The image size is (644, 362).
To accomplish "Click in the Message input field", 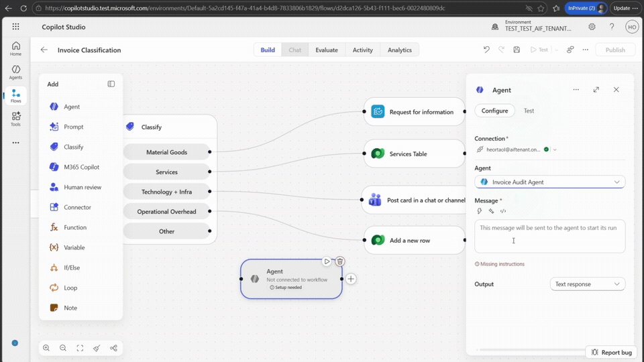I will [549, 236].
